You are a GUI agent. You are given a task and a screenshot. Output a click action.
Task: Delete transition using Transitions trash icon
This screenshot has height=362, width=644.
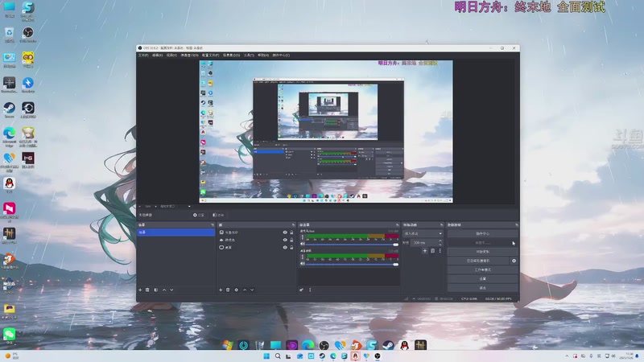(x=432, y=251)
